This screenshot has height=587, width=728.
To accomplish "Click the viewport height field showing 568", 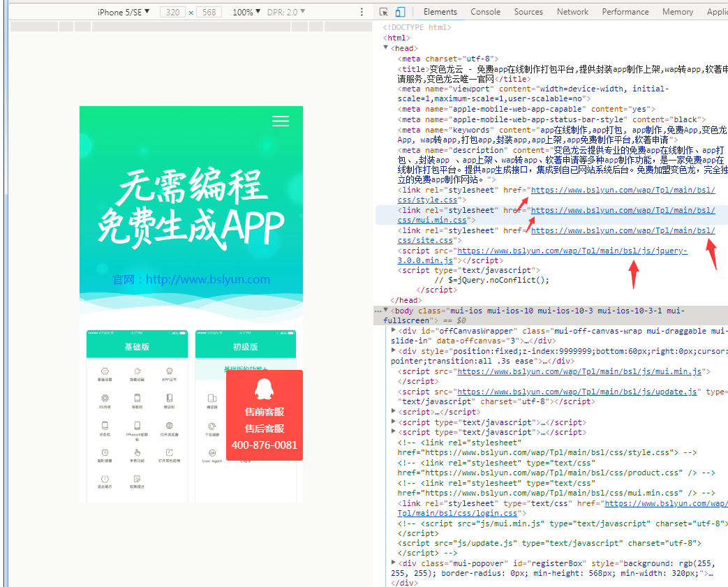I will pos(209,12).
